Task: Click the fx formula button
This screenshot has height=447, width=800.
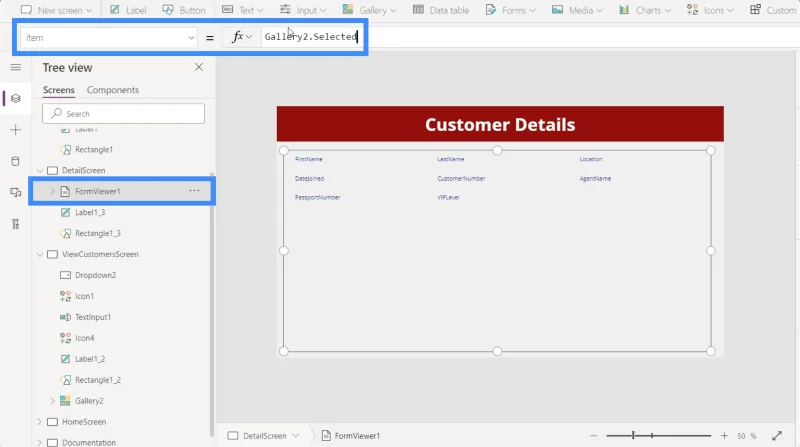Action: [x=242, y=37]
